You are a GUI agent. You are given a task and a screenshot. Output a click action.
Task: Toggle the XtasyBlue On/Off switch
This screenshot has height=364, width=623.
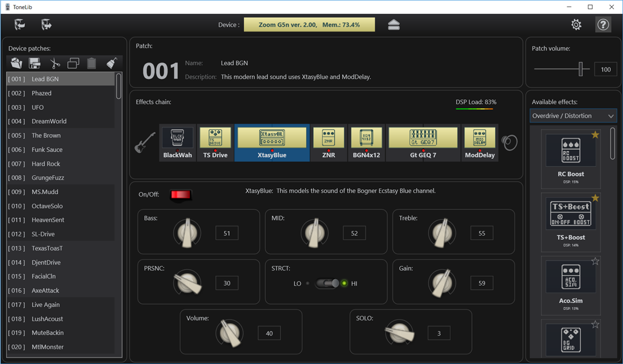181,195
